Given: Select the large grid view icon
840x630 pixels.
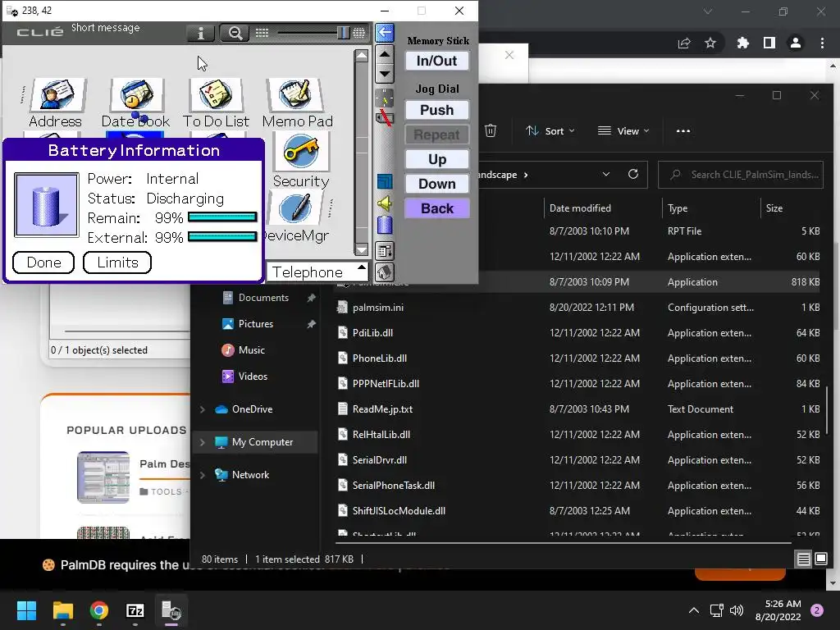Looking at the screenshot, I should tap(359, 33).
